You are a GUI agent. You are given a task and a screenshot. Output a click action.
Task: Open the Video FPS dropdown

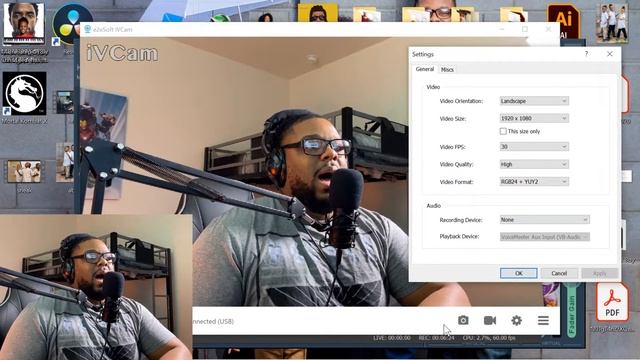point(534,147)
